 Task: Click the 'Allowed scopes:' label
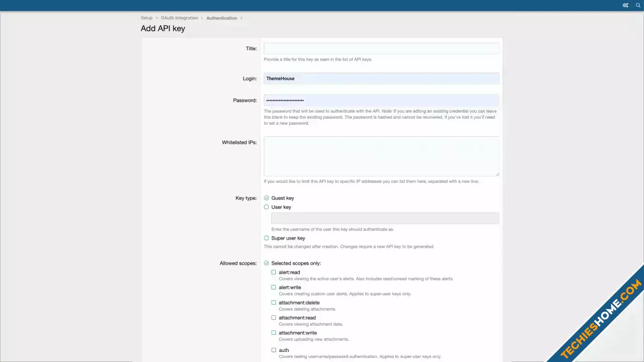click(x=238, y=263)
